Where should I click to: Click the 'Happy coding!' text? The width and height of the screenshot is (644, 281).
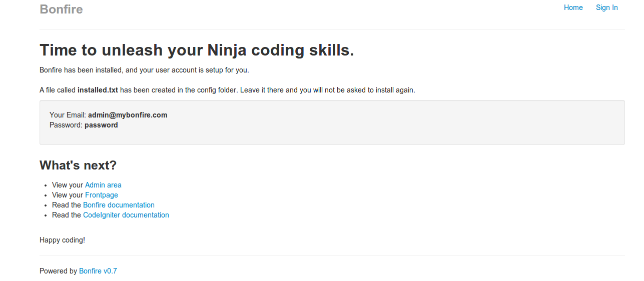[x=62, y=240]
